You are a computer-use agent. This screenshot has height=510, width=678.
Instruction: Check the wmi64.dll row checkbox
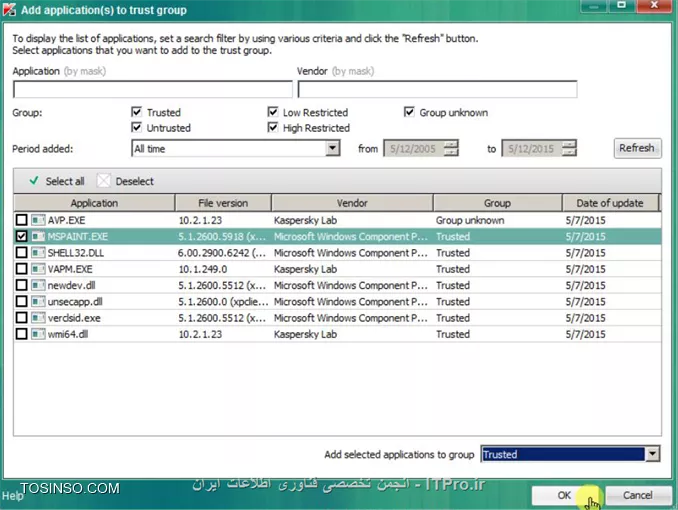point(21,334)
